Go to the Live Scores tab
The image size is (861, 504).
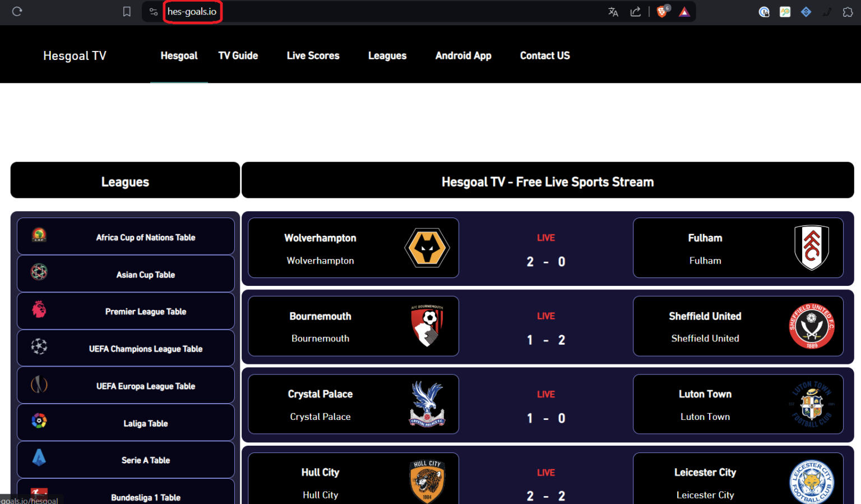click(x=313, y=56)
